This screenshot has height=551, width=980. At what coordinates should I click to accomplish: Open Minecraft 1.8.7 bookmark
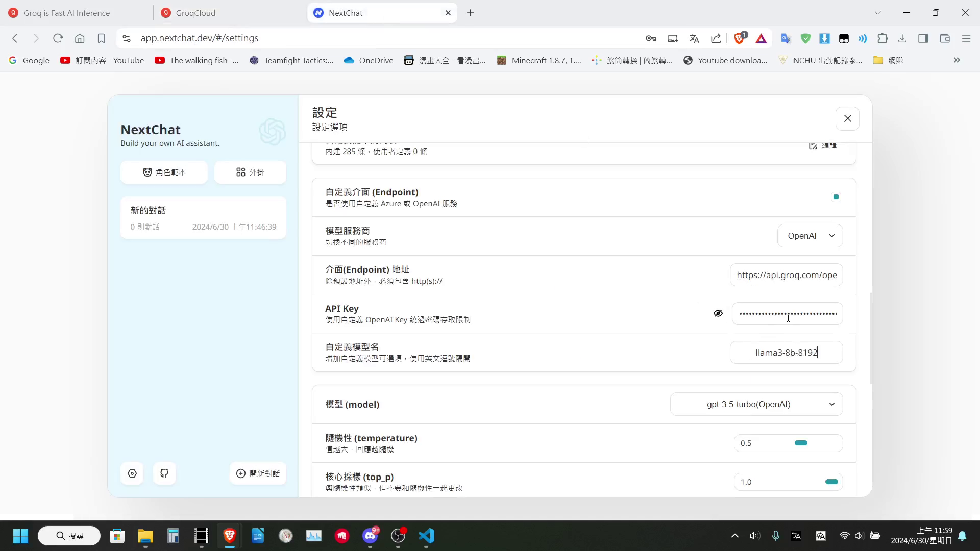click(539, 60)
